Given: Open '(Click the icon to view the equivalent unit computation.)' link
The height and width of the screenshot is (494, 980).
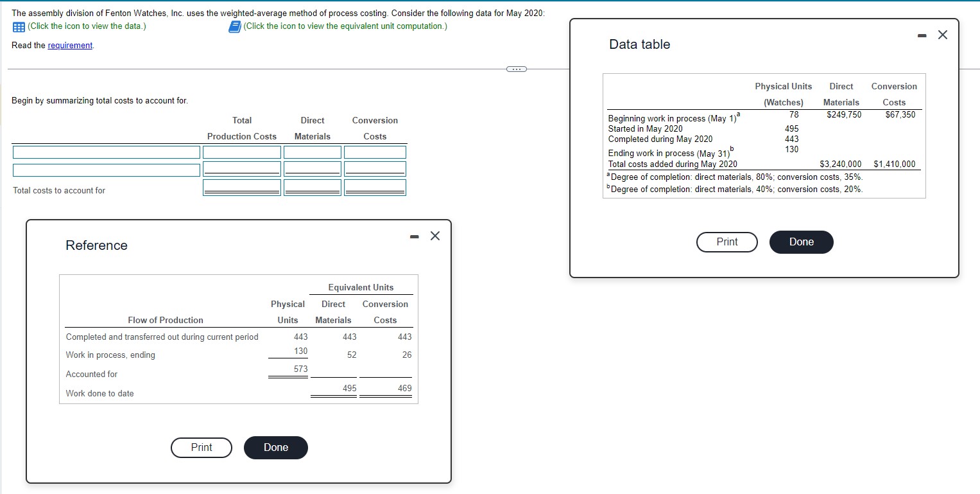Looking at the screenshot, I should (345, 26).
